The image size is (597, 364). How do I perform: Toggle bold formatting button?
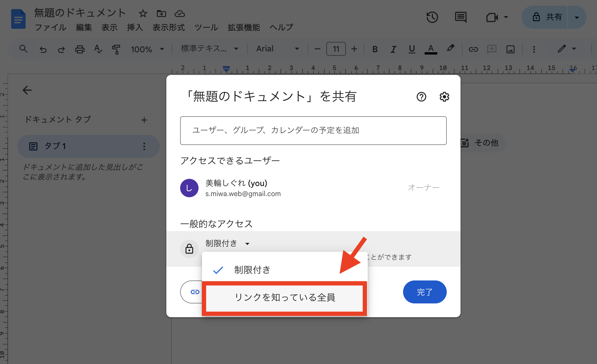[x=375, y=49]
